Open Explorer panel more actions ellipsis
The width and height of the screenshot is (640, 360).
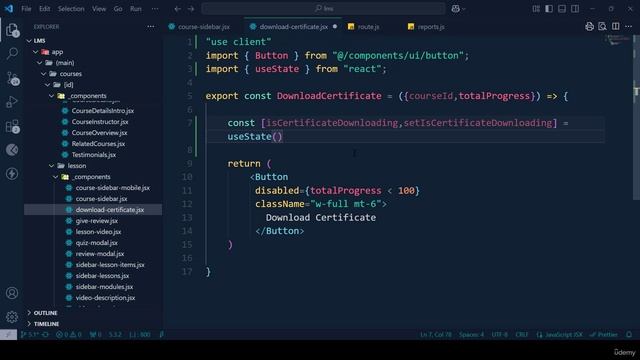tap(151, 27)
